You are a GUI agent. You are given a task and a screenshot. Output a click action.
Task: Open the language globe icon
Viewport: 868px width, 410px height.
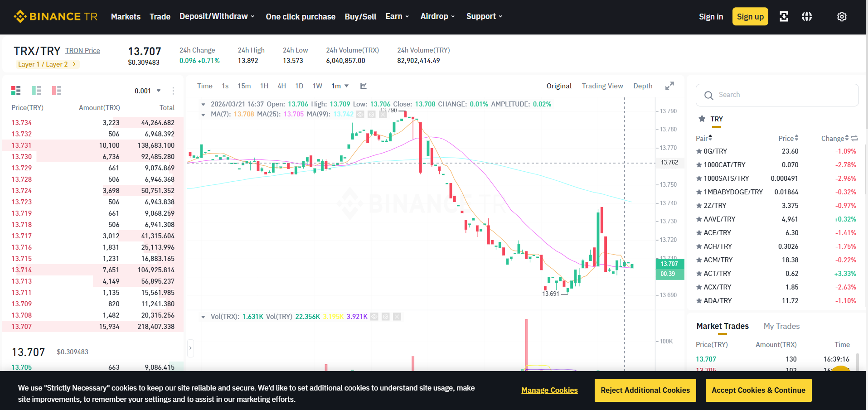(x=807, y=17)
